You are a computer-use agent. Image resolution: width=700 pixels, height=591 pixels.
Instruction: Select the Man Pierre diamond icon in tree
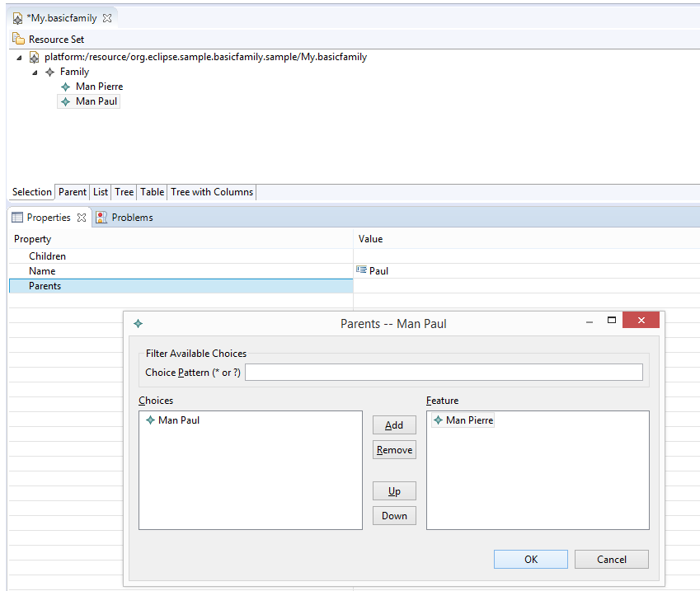click(66, 87)
